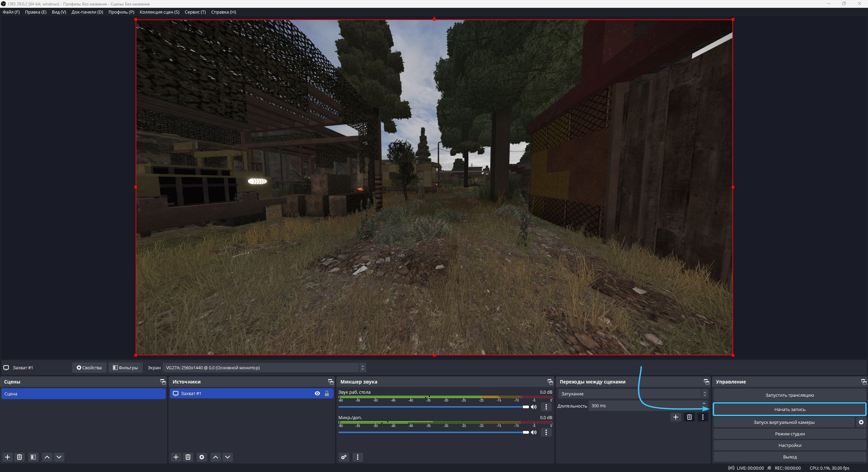Viewport: 868px width, 472px height.
Task: Open virtual camera settings gear
Action: (861, 422)
